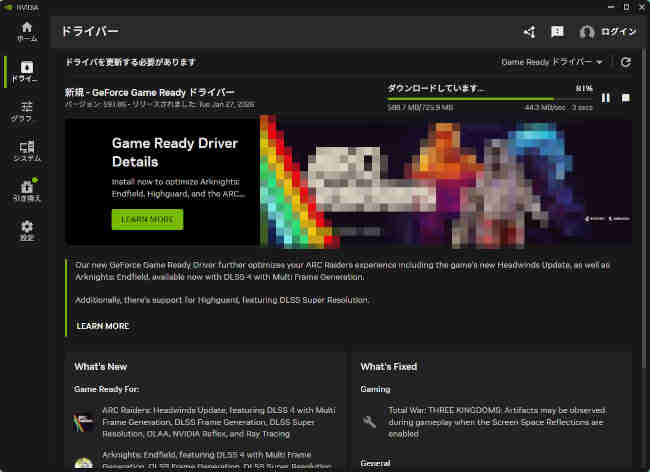
Task: Pause the driver download
Action: 606,98
